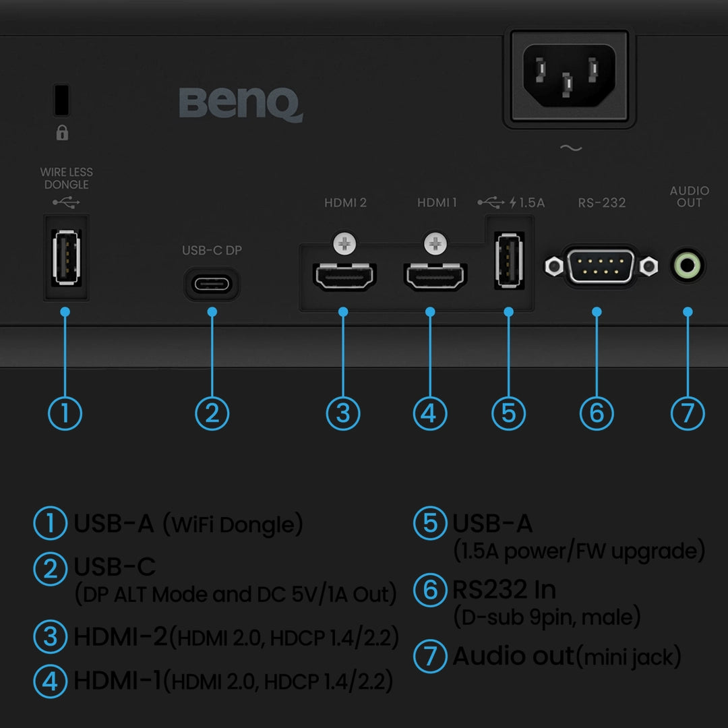Click callout circle 6 below the RS-232 port
Viewport: 728px width, 728px height.
point(597,413)
